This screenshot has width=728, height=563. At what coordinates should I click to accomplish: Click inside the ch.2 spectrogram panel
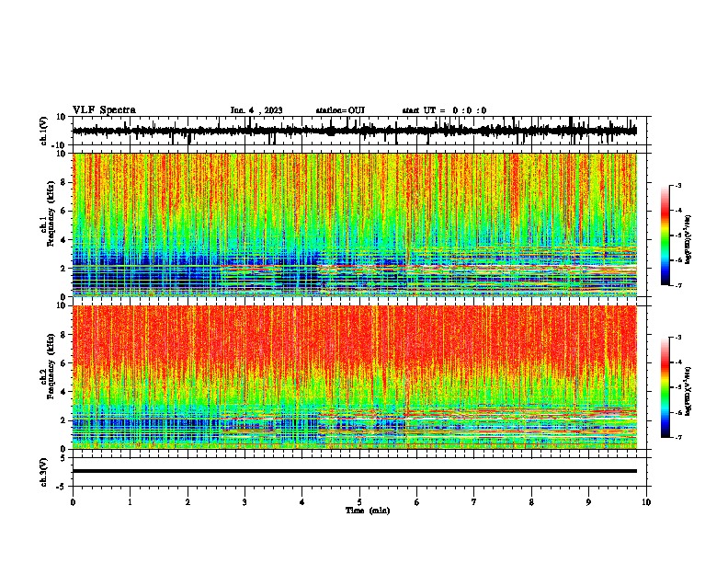pyautogui.click(x=355, y=377)
